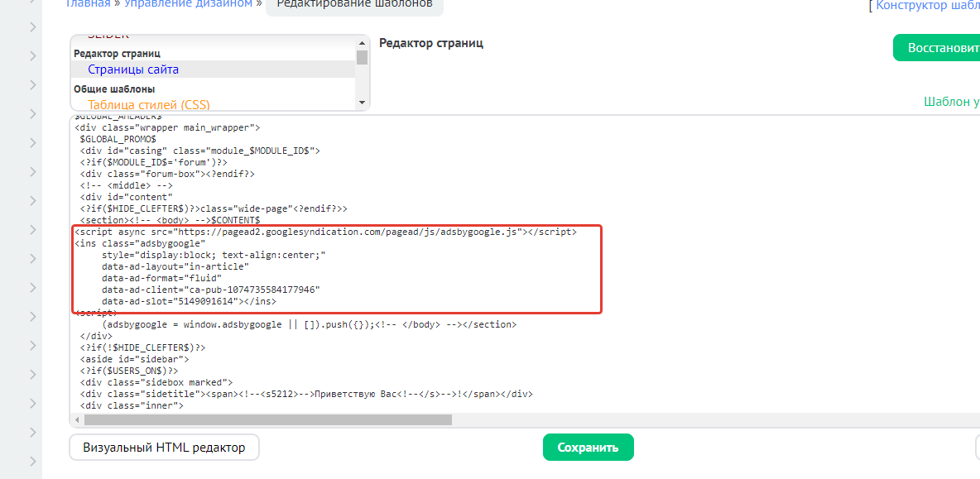Image resolution: width=980 pixels, height=479 pixels.
Task: Click the style="display:block" code line
Action: [214, 255]
